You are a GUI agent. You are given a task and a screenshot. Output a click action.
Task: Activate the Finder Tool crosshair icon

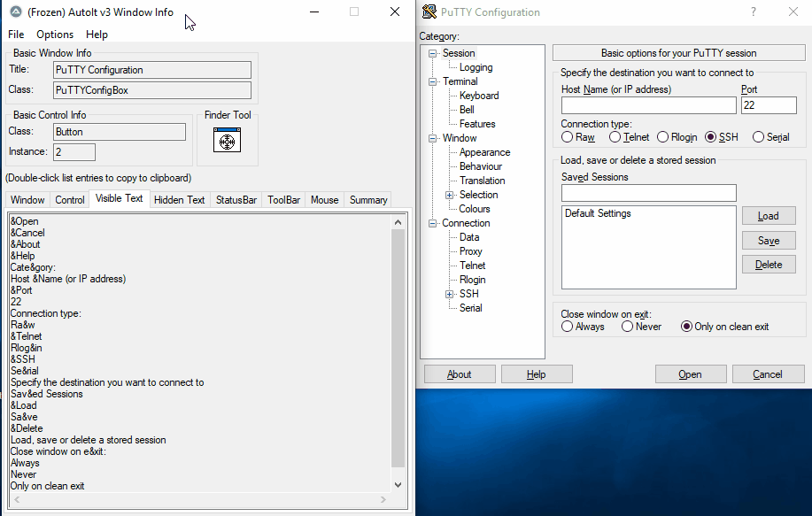click(227, 140)
